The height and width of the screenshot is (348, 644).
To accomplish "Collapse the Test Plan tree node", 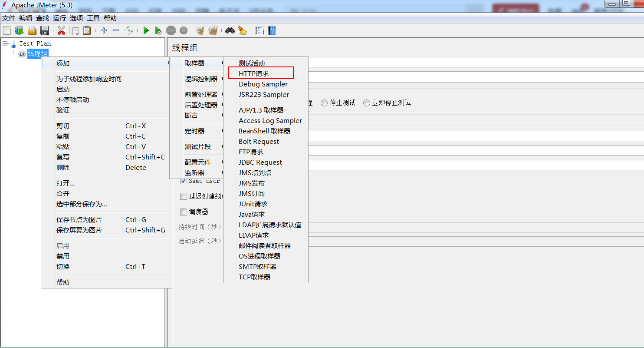I will [x=5, y=43].
